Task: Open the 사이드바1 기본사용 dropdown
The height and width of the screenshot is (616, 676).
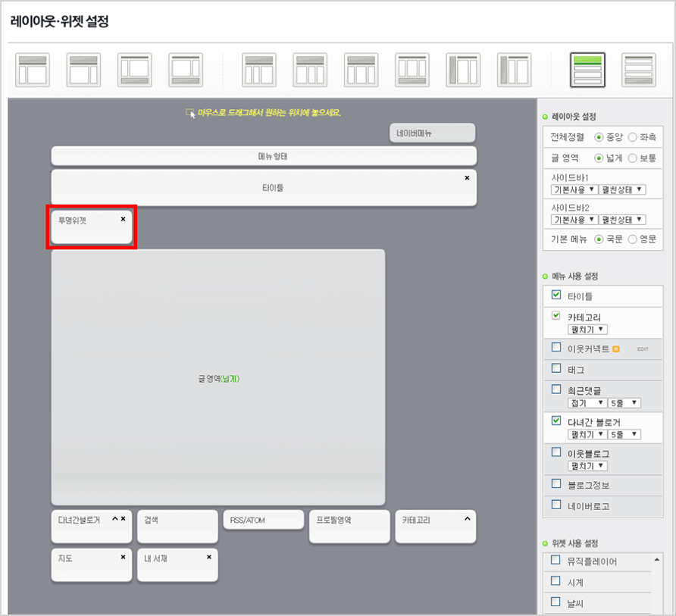Action: 574,189
